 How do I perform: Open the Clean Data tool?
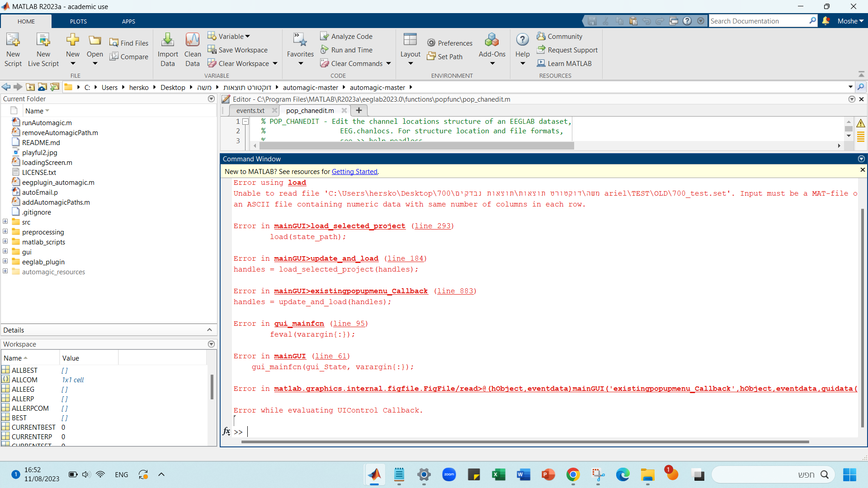(x=192, y=48)
